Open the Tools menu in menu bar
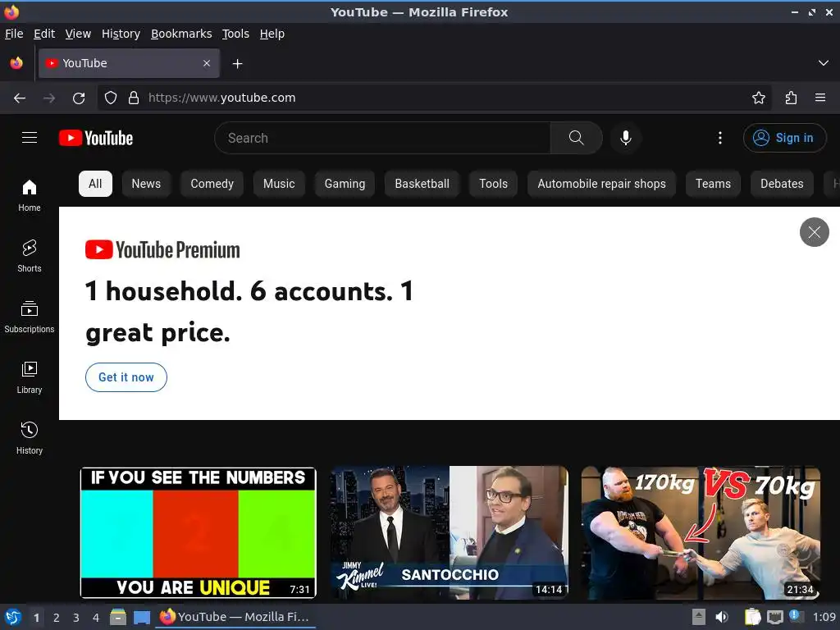Screen dimensions: 840x630 coord(235,34)
